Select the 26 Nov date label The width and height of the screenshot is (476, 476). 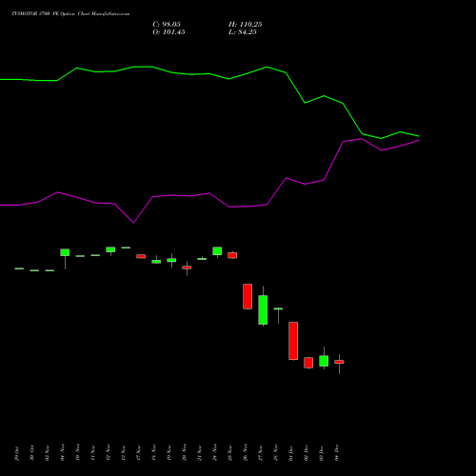click(246, 452)
